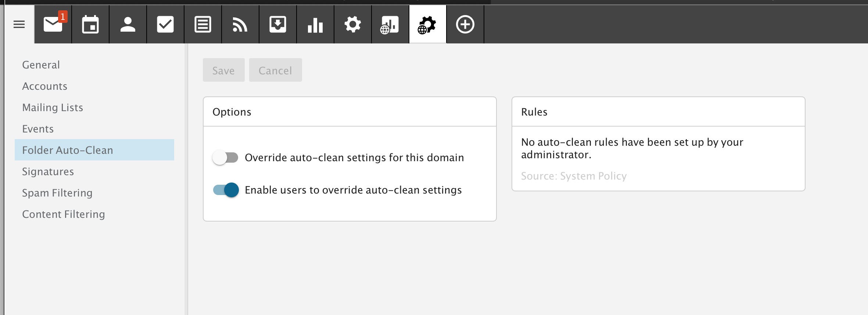This screenshot has width=868, height=315.
Task: Open the Domain Reports globe chart icon
Action: point(390,25)
